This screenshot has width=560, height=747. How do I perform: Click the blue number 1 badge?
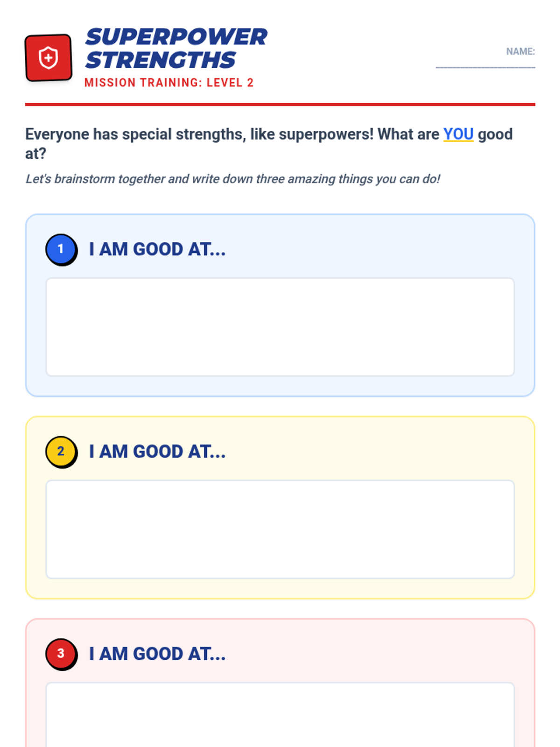pos(61,249)
